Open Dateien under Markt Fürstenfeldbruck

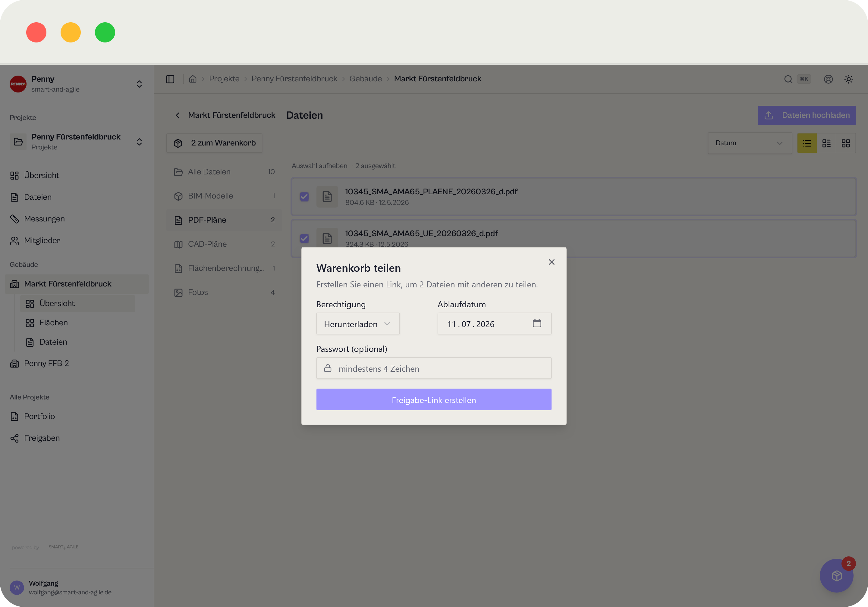pos(77,342)
